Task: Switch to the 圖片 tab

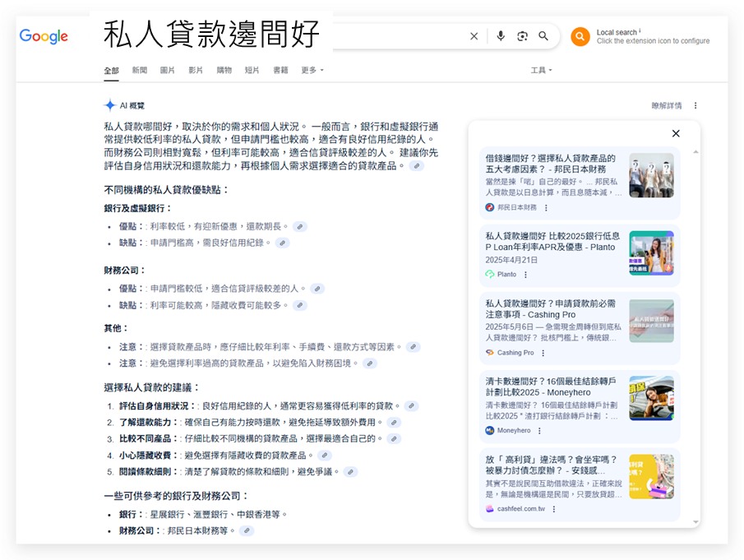Action: [x=167, y=71]
